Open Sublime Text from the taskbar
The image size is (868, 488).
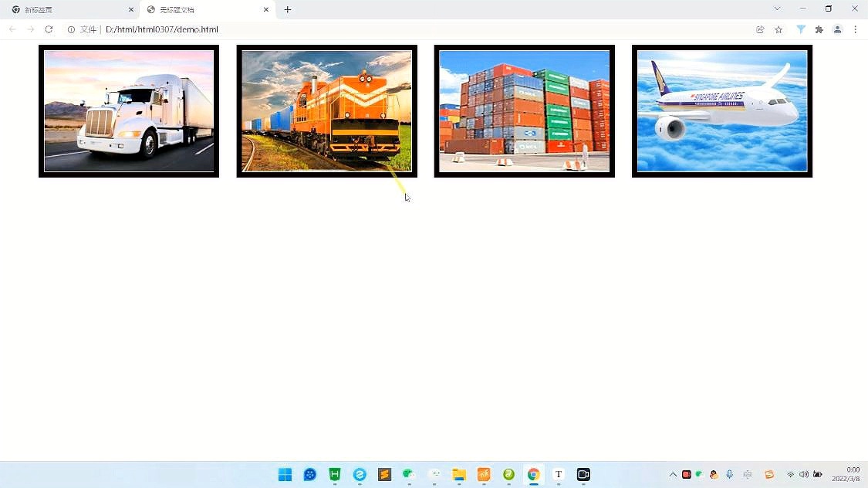(384, 475)
